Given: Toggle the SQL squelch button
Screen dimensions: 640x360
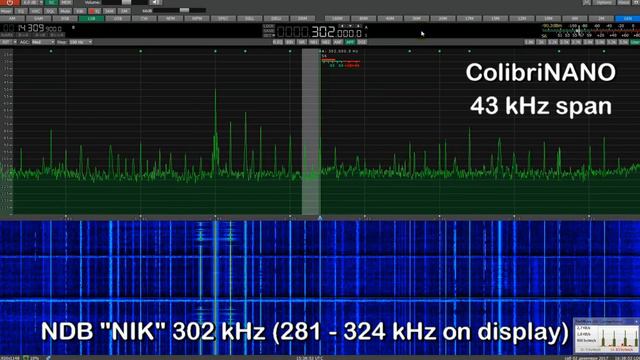Looking at the screenshot, I should (x=50, y=11).
